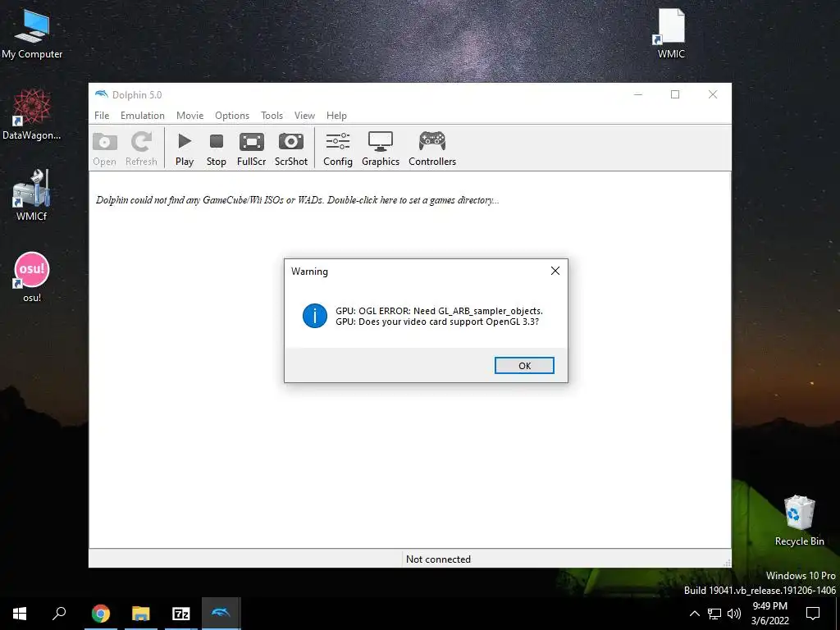This screenshot has width=840, height=630.
Task: Click the Open toolbar icon in Dolphin
Action: [x=104, y=149]
